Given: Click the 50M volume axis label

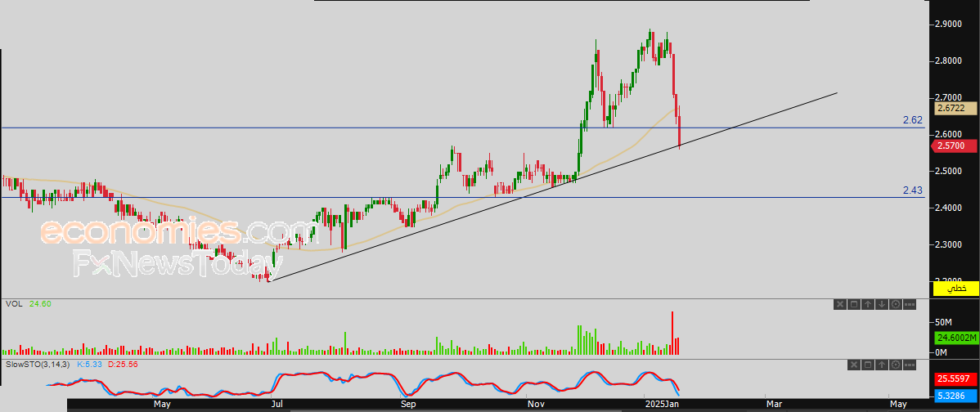Looking at the screenshot, I should [944, 322].
